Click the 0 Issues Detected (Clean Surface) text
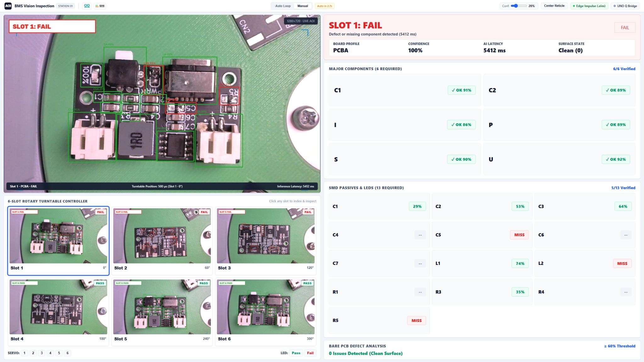The height and width of the screenshot is (362, 644). (x=366, y=354)
